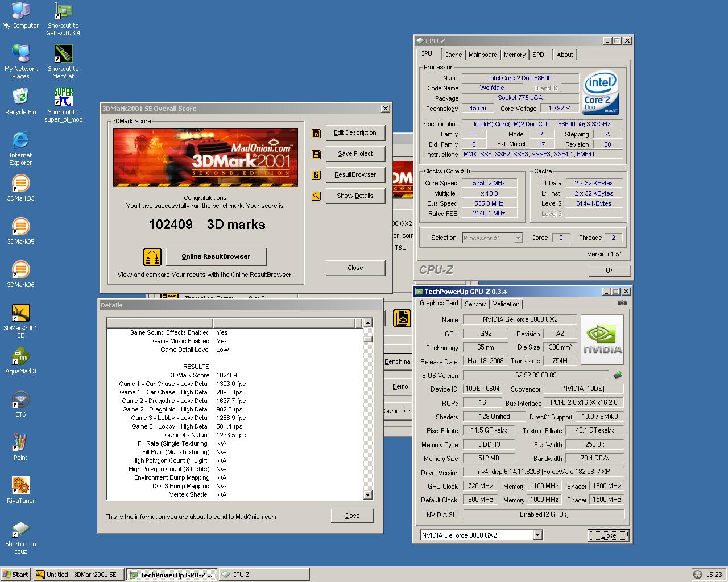Open the About tab in CPU-Z
The width and height of the screenshot is (728, 582).
[565, 55]
